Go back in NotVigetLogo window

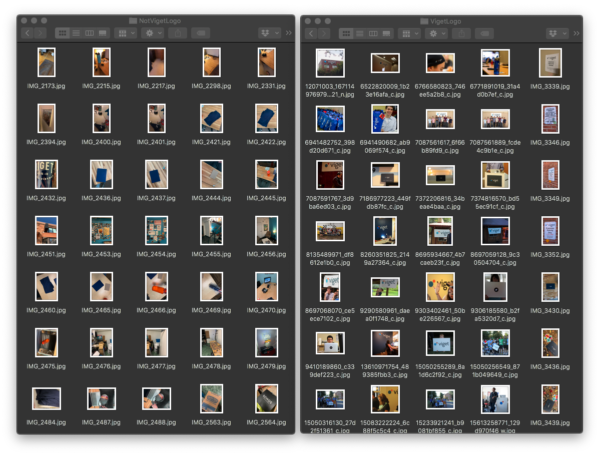pyautogui.click(x=27, y=33)
